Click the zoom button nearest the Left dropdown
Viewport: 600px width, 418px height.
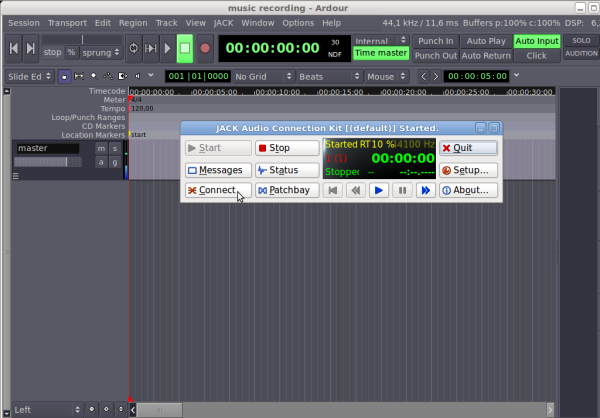[x=92, y=410]
